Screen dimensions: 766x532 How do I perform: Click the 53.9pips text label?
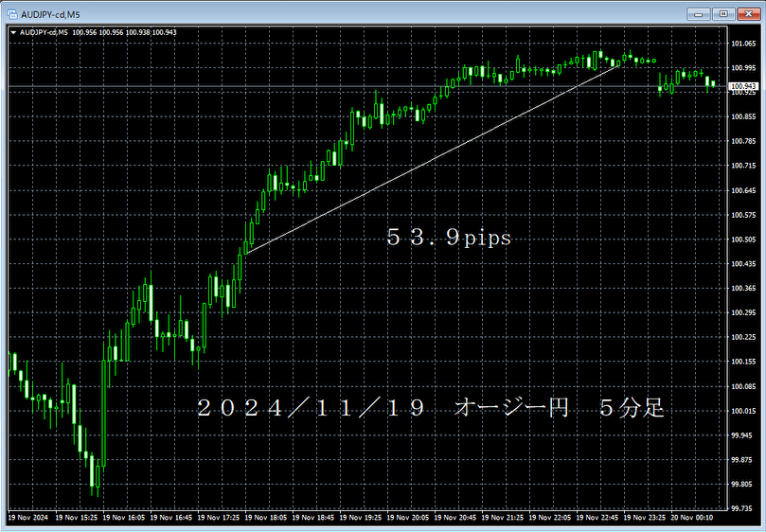pyautogui.click(x=449, y=238)
